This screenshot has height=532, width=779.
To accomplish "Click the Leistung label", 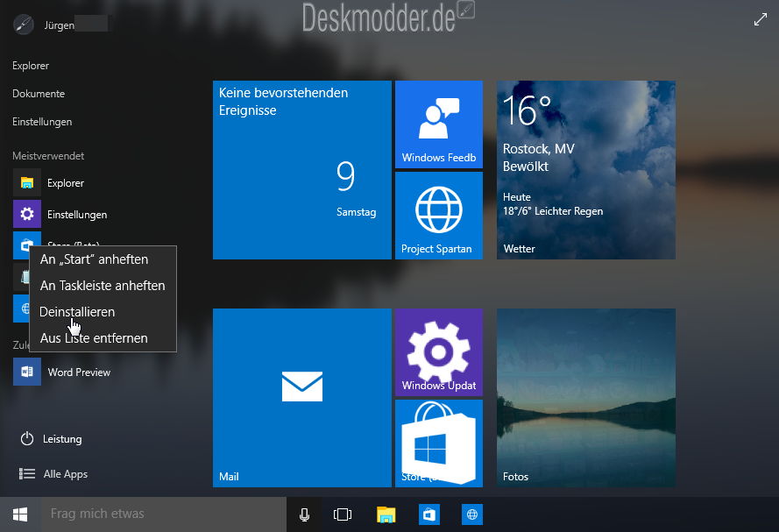I will [62, 439].
